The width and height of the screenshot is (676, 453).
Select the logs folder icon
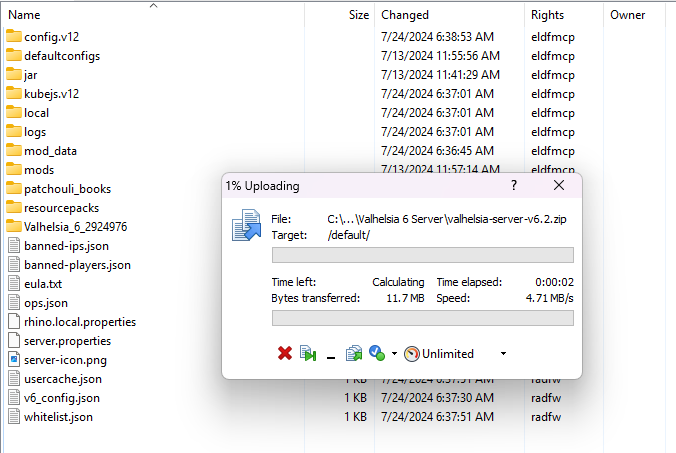pos(14,131)
